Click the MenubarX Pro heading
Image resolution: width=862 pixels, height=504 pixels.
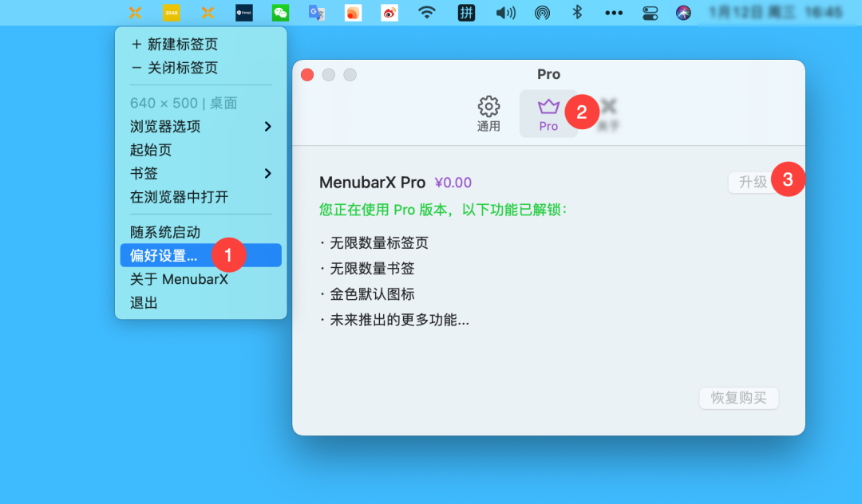point(372,183)
